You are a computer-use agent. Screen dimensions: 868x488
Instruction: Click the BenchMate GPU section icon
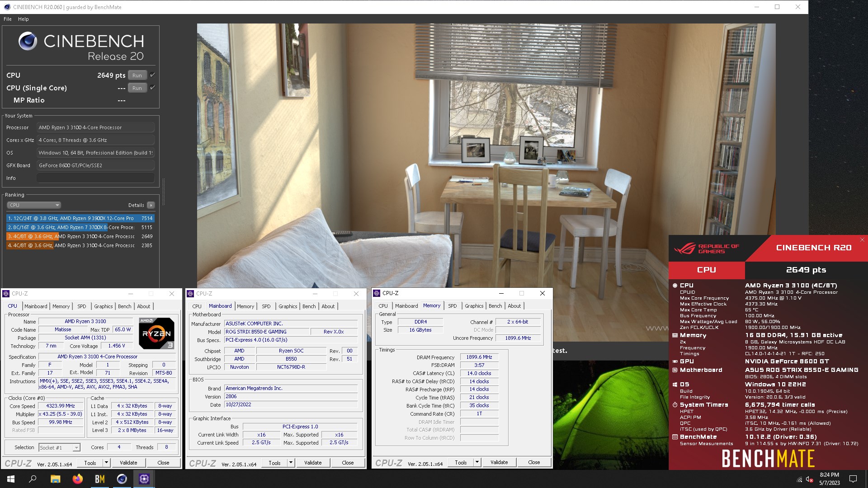pyautogui.click(x=675, y=361)
